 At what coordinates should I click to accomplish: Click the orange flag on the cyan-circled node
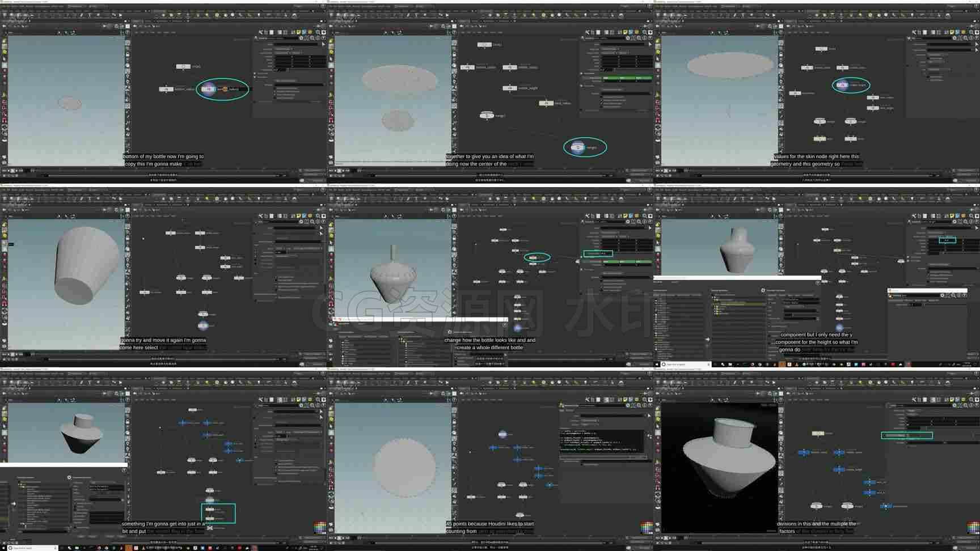[x=225, y=89]
